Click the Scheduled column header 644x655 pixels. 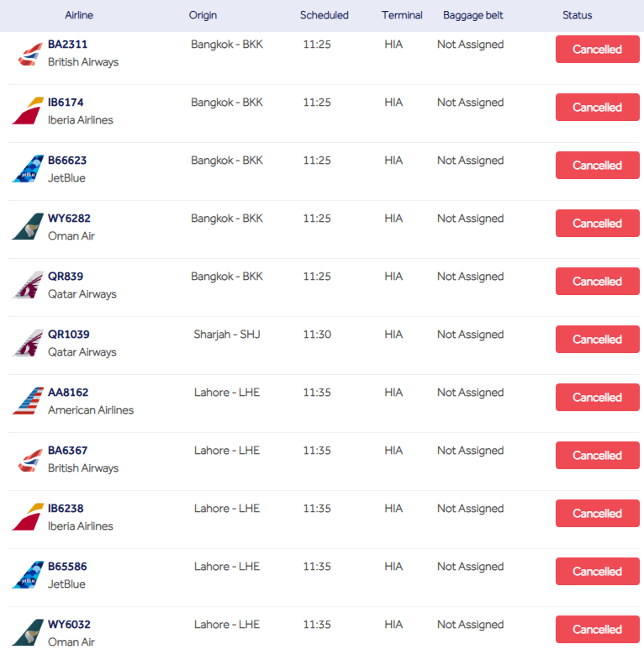pos(324,15)
